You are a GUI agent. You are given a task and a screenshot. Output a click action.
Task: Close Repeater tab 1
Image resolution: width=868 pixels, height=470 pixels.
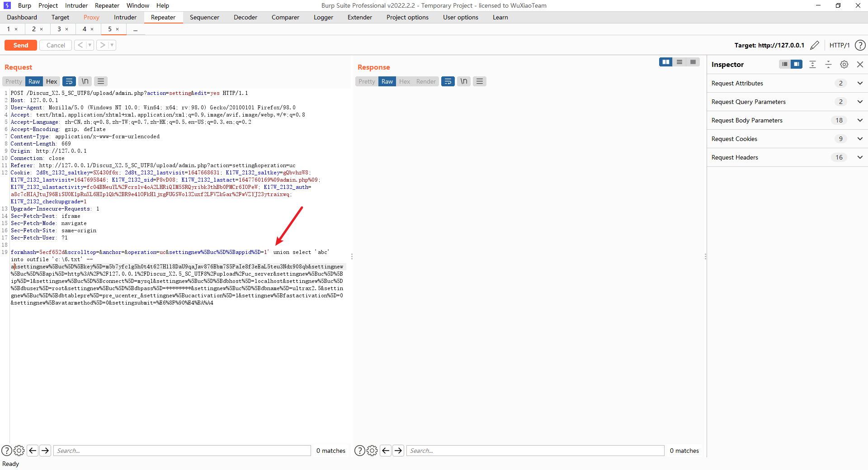[16, 29]
